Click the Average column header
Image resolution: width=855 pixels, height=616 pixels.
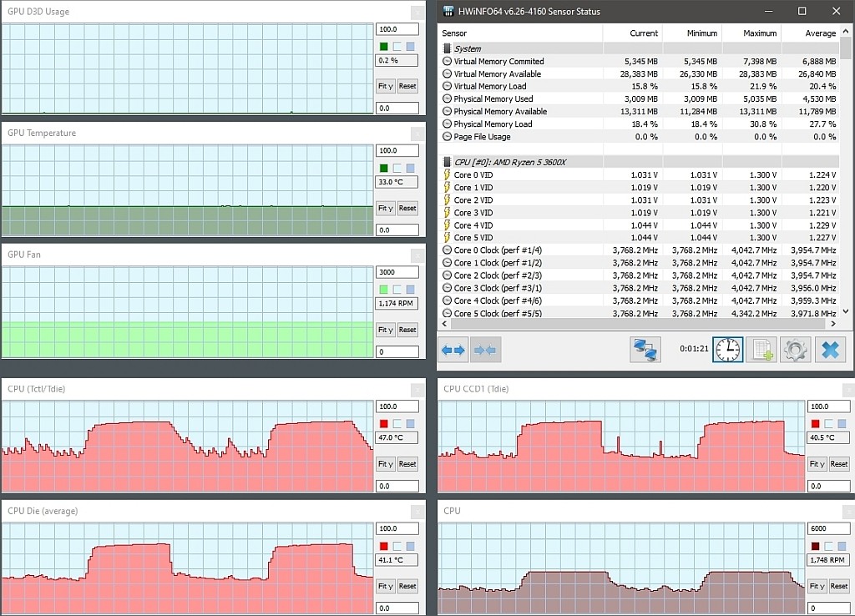point(811,33)
